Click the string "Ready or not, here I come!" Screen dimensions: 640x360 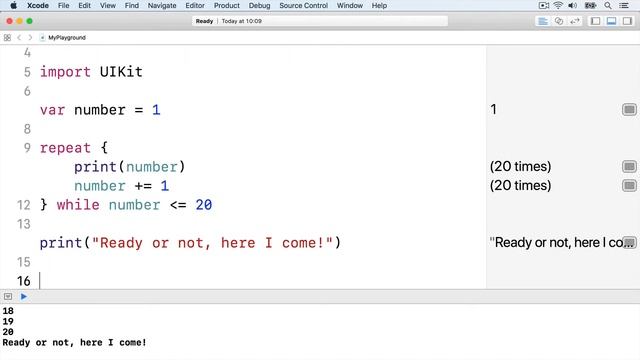click(x=212, y=243)
